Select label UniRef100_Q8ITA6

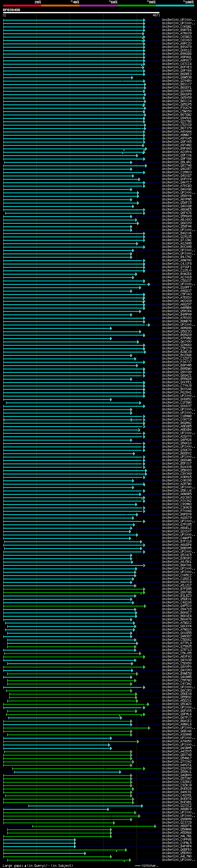point(177,165)
